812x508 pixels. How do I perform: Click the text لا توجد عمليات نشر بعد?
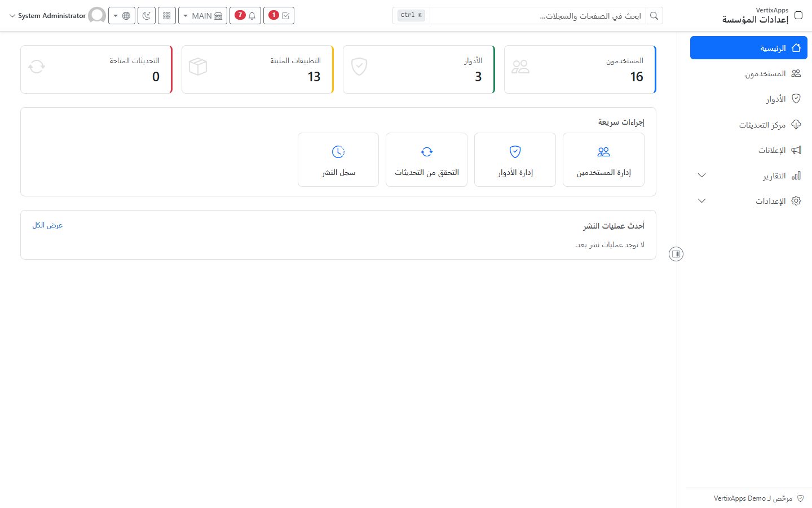[610, 245]
